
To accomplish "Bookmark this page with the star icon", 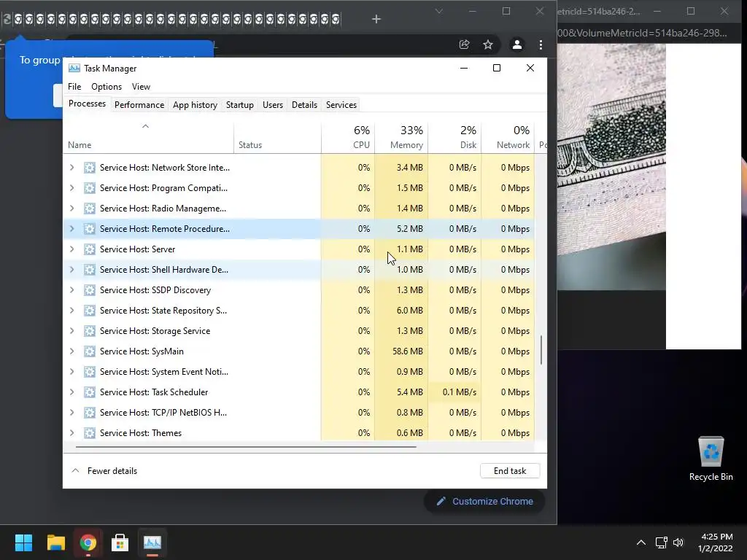I will (x=488, y=44).
